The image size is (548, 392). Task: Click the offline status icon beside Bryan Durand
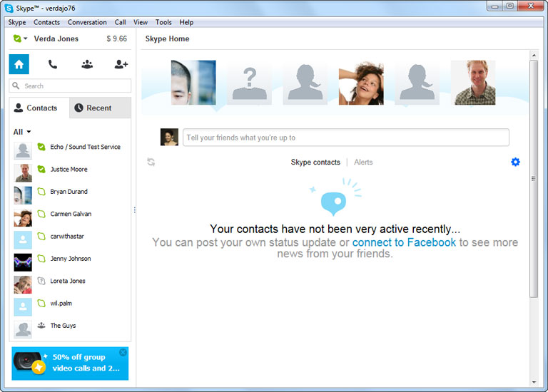coord(41,192)
